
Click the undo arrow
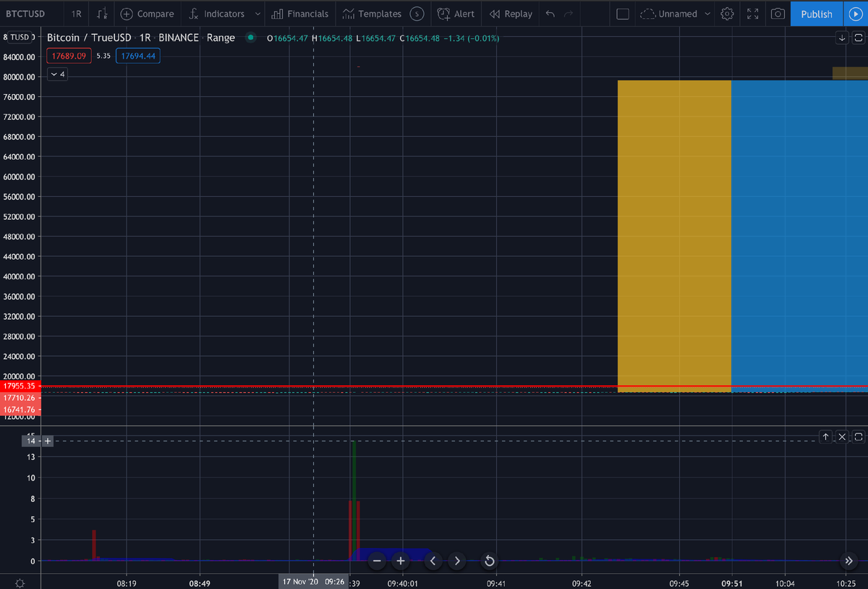click(550, 14)
